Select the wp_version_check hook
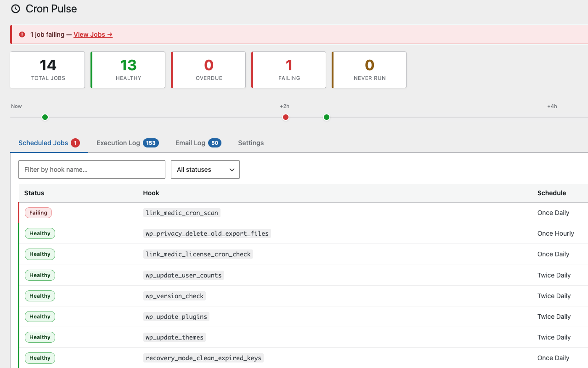 175,296
